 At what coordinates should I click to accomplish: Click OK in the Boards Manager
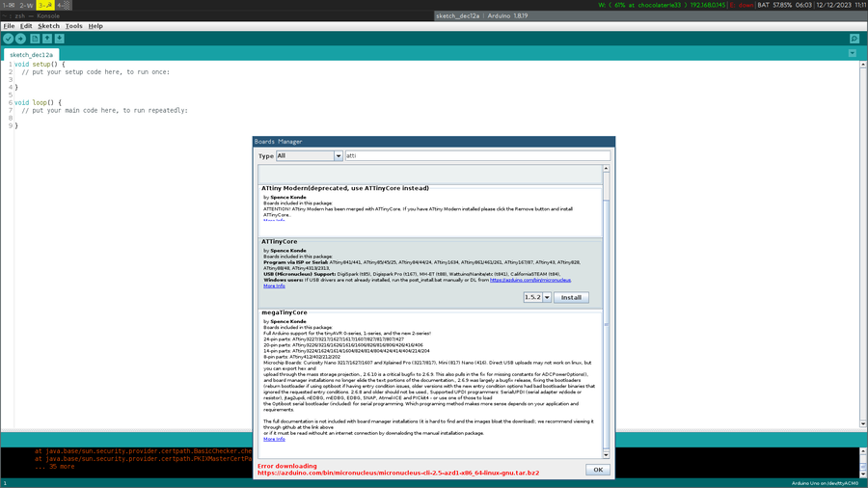point(598,470)
